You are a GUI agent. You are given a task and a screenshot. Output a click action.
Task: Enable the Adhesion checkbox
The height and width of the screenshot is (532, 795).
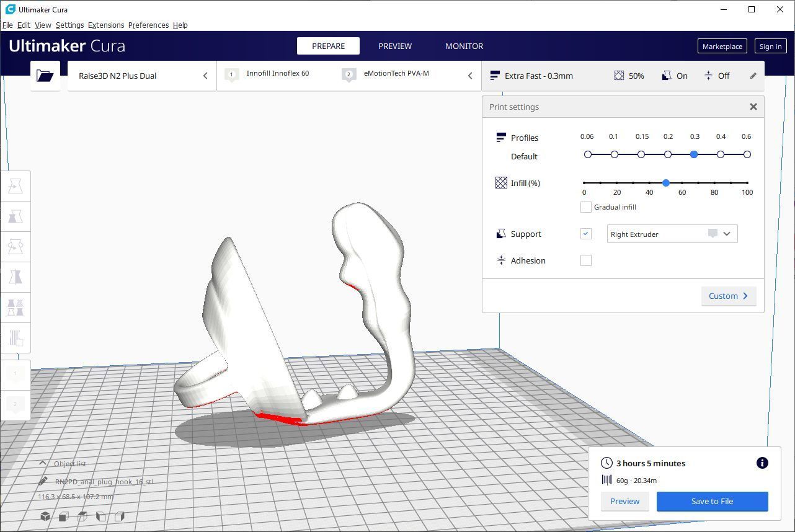585,260
